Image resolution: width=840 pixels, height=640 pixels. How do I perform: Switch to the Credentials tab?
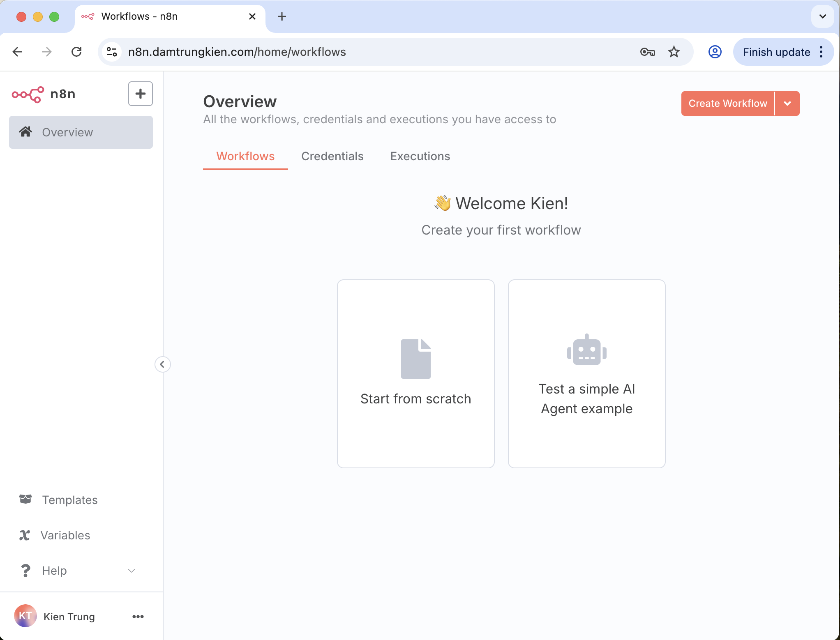332,157
